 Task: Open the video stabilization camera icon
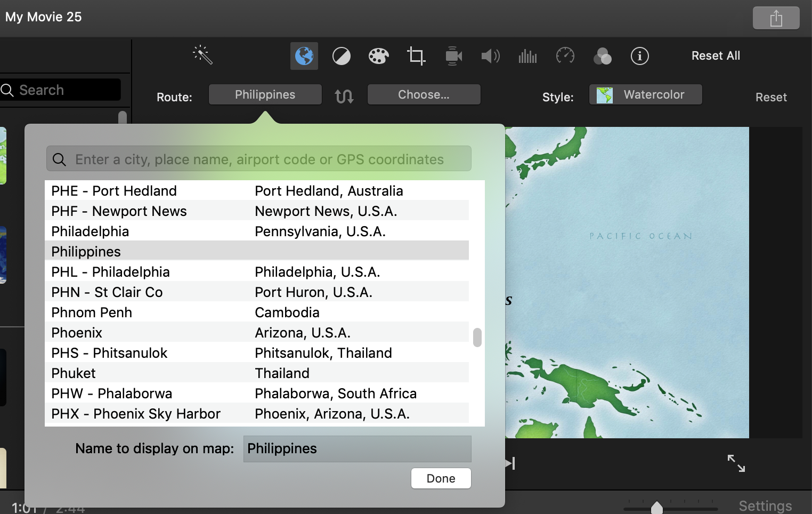453,56
